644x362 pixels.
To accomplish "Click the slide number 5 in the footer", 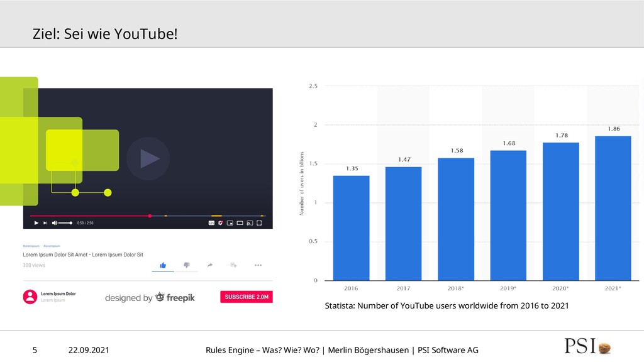I will [35, 350].
